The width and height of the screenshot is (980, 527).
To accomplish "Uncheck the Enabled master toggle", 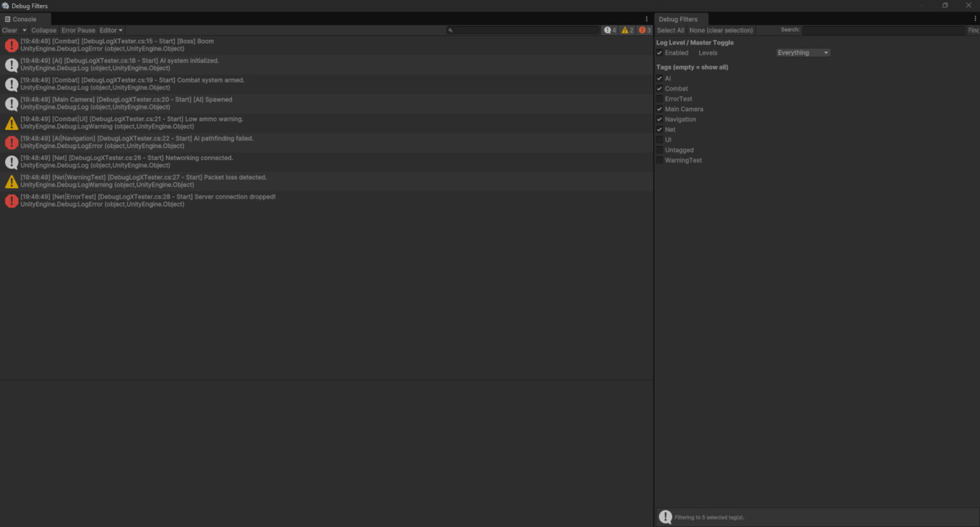I will click(660, 52).
